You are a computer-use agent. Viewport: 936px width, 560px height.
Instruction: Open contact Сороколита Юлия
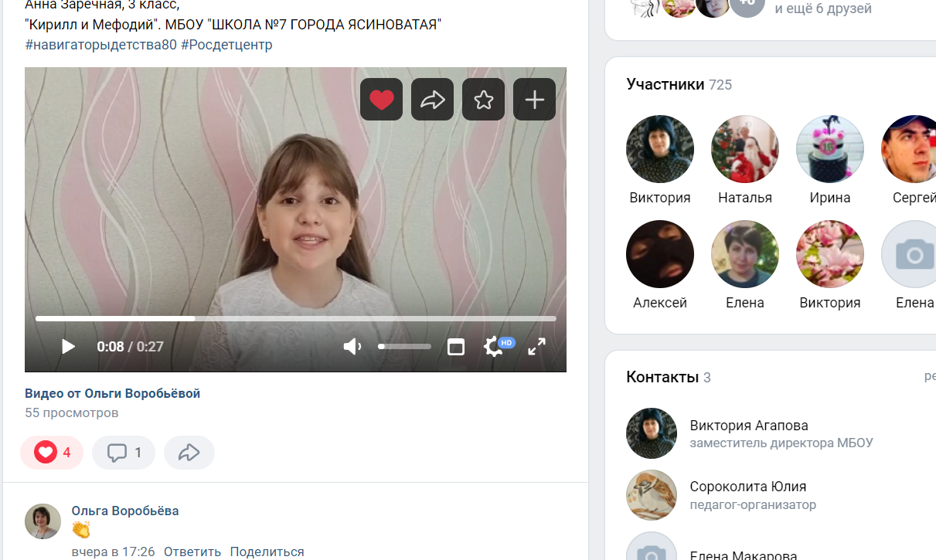click(748, 487)
